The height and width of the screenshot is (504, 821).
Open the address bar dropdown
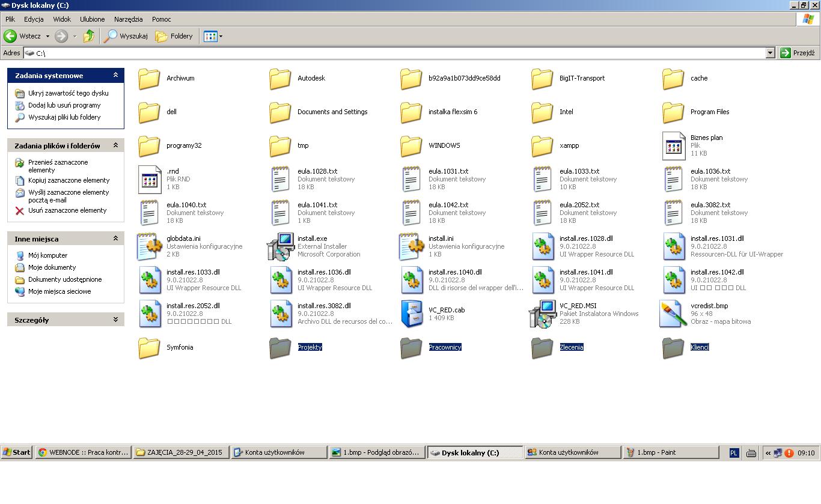770,53
